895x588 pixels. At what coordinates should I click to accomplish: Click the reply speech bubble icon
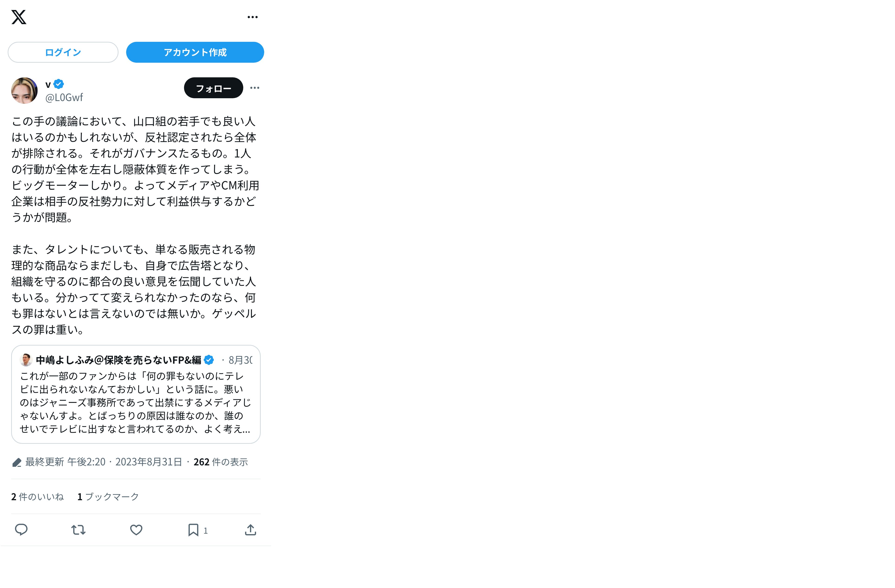click(21, 530)
